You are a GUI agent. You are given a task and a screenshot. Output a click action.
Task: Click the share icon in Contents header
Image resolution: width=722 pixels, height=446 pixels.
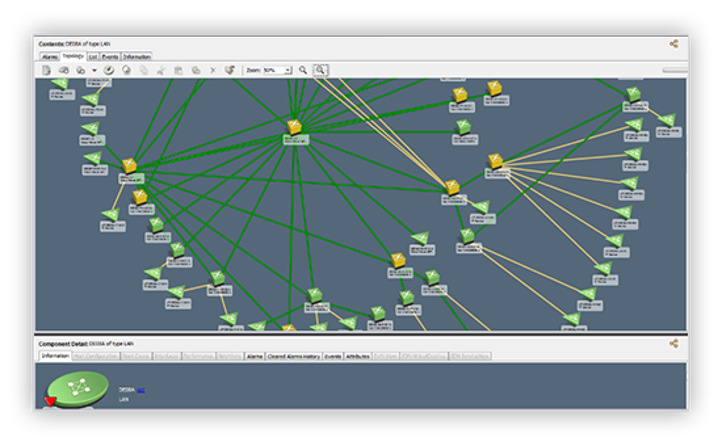point(674,43)
